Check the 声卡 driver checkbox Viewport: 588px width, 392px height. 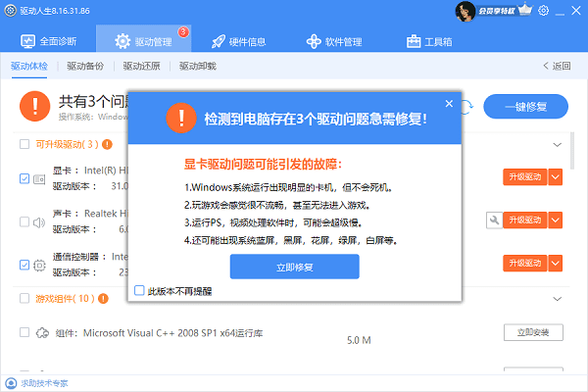click(24, 221)
